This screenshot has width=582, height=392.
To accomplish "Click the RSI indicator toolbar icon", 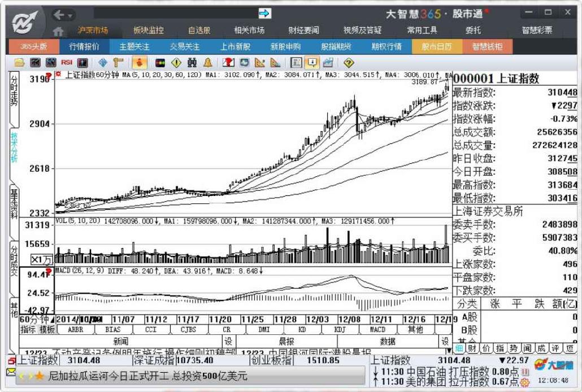I will click(x=67, y=62).
